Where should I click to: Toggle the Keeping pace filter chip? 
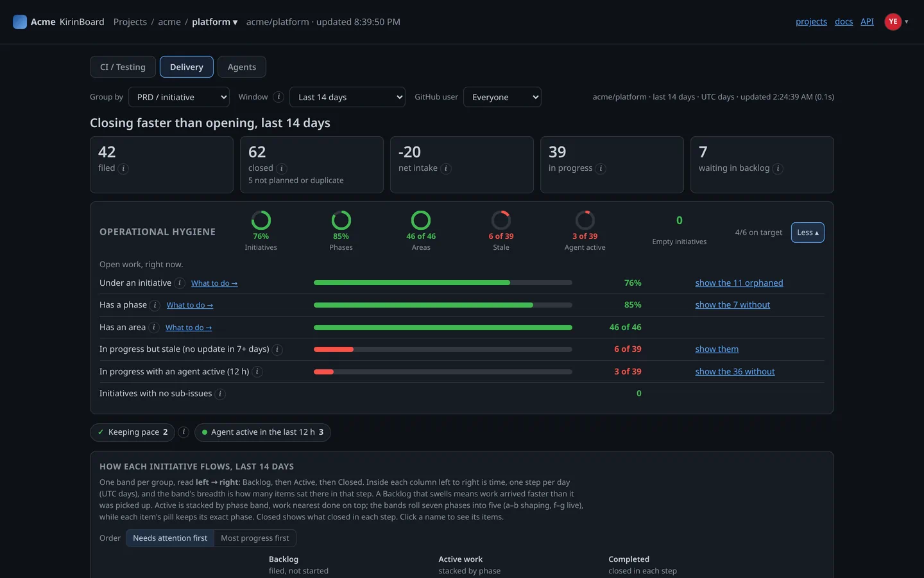(x=132, y=432)
